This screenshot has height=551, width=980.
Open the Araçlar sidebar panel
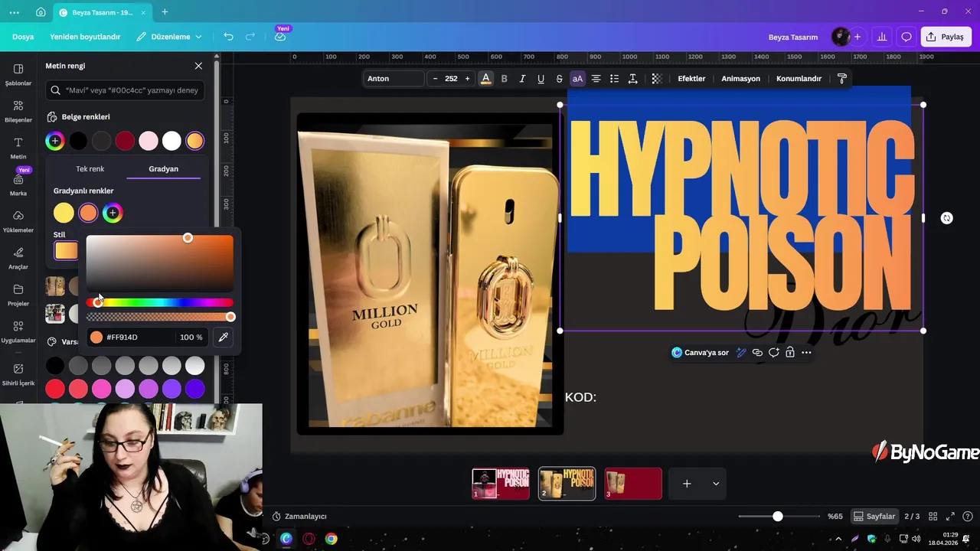click(x=18, y=258)
